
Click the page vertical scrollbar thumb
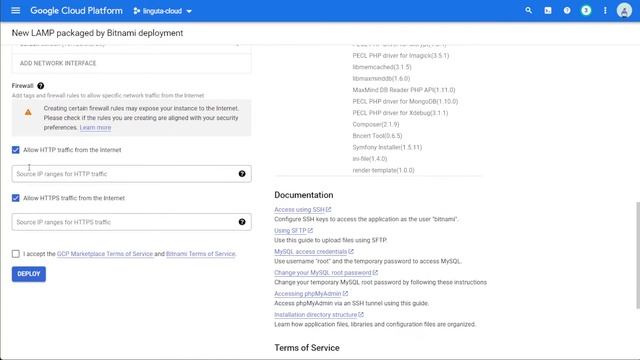pos(638,255)
